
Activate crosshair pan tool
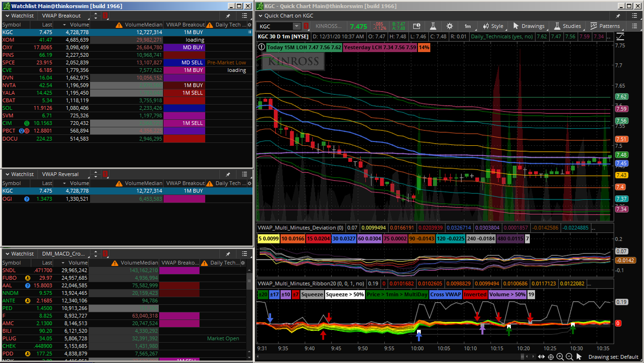point(551,357)
